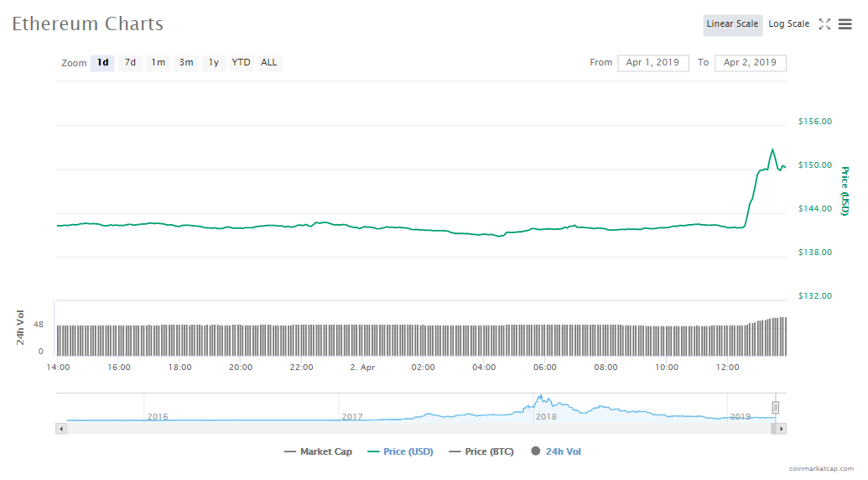Toggle the 24h Vol legend icon
This screenshot has height=480, width=868.
[x=535, y=451]
